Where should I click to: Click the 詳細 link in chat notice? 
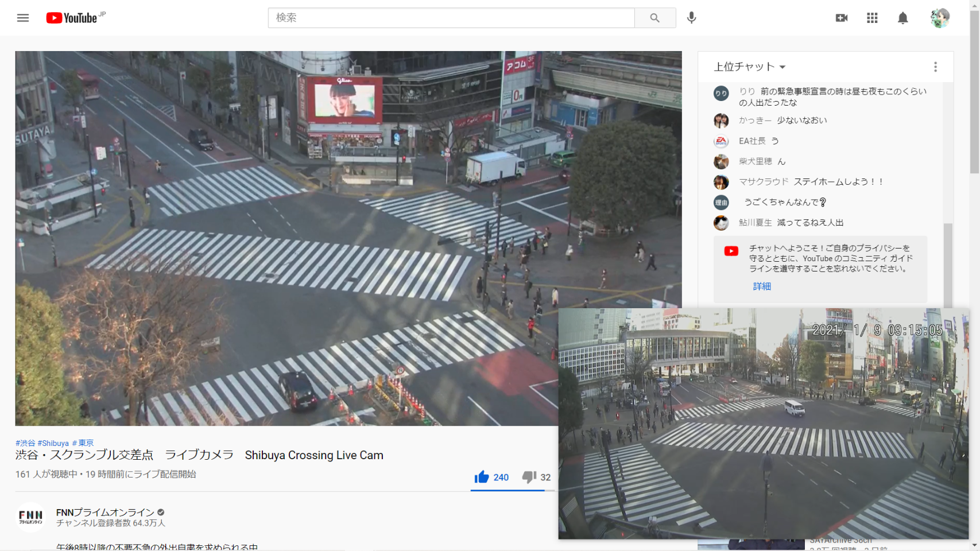coord(762,286)
